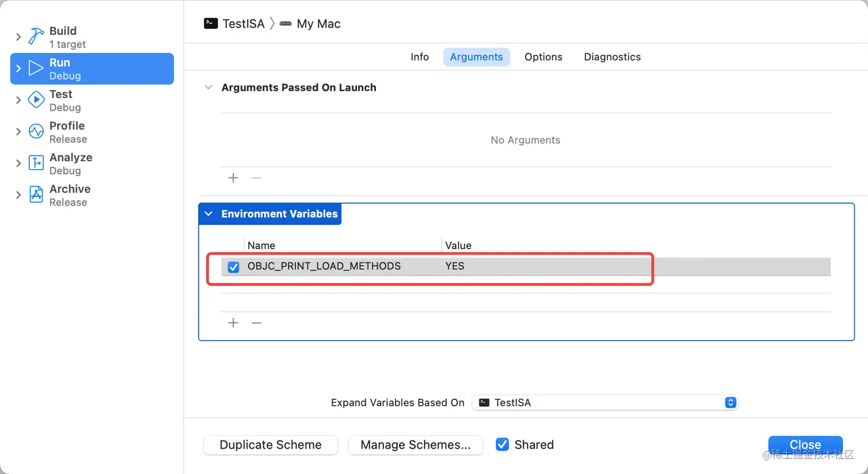Image resolution: width=868 pixels, height=474 pixels.
Task: Toggle the Shared scheme checkbox
Action: 502,445
